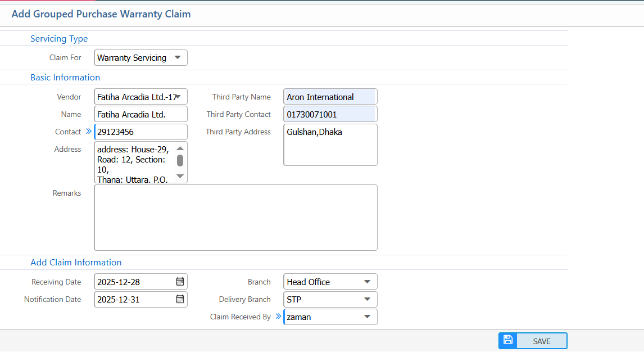Click the Third Party Contact field
Screen dimensions: 644x361
pos(330,114)
